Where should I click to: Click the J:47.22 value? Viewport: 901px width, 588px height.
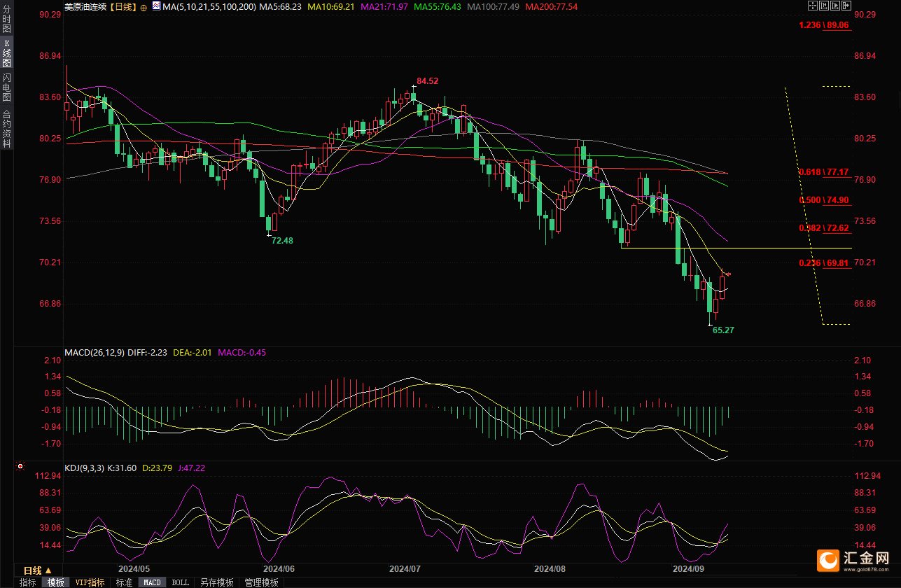click(190, 468)
